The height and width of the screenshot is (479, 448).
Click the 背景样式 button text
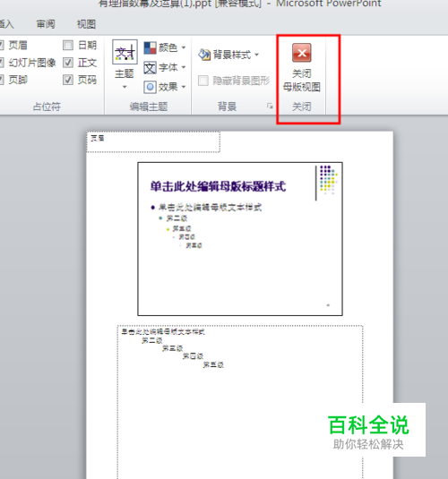[x=232, y=55]
